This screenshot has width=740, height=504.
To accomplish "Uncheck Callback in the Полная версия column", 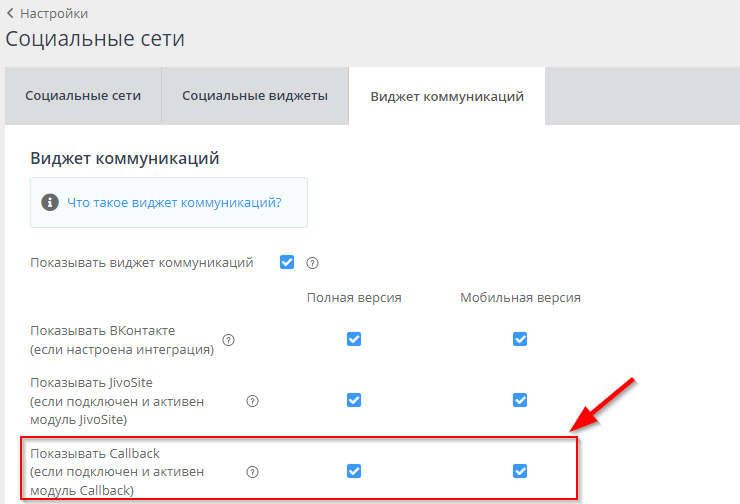I will pos(354,470).
